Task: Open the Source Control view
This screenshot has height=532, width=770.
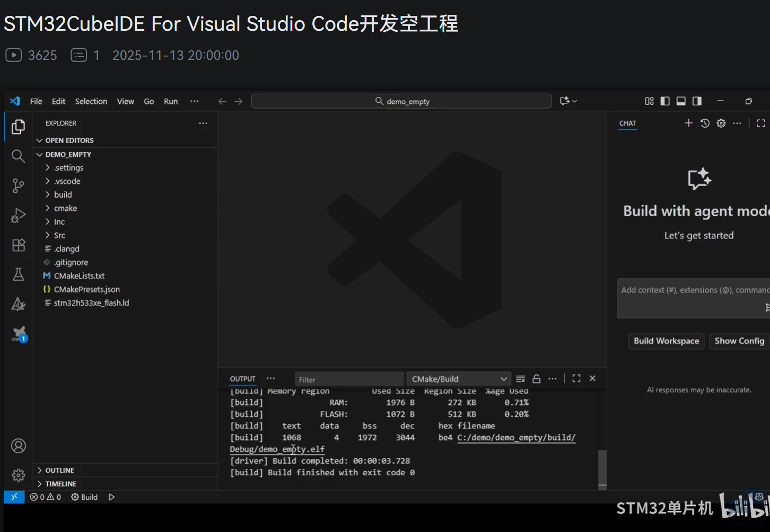Action: pyautogui.click(x=18, y=185)
